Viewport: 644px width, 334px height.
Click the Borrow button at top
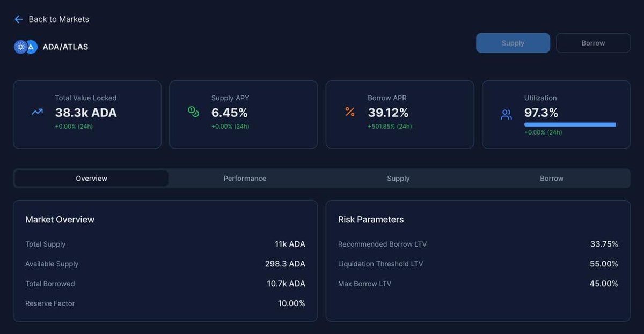tap(593, 43)
